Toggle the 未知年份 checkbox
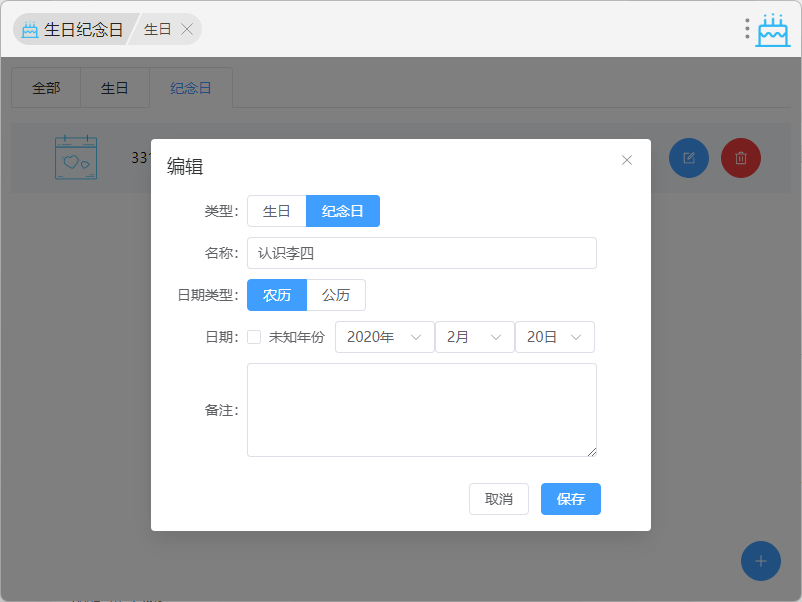The width and height of the screenshot is (802, 602). pos(254,337)
